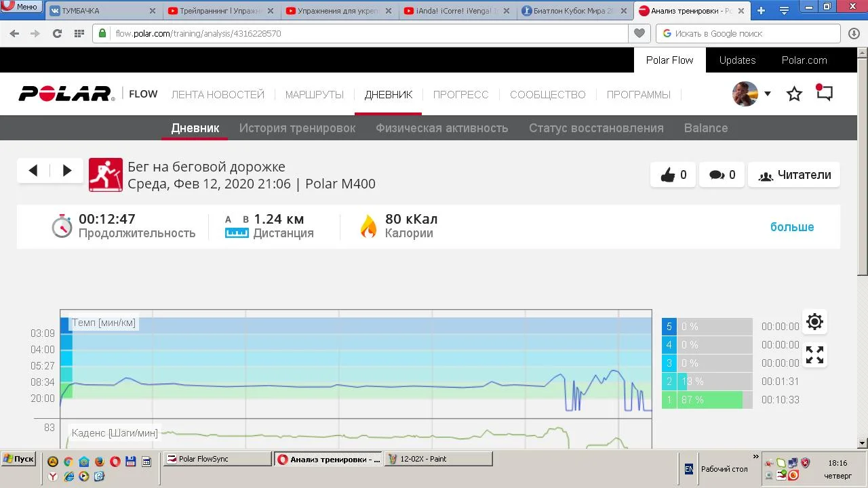Open Polar FlowSync from the taskbar
This screenshot has width=868, height=488.
[218, 459]
